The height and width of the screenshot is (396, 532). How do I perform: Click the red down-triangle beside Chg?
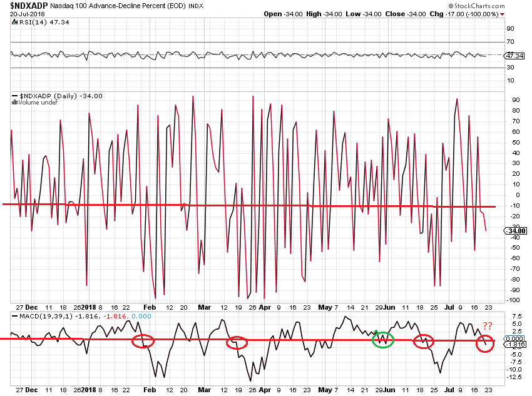click(x=502, y=14)
